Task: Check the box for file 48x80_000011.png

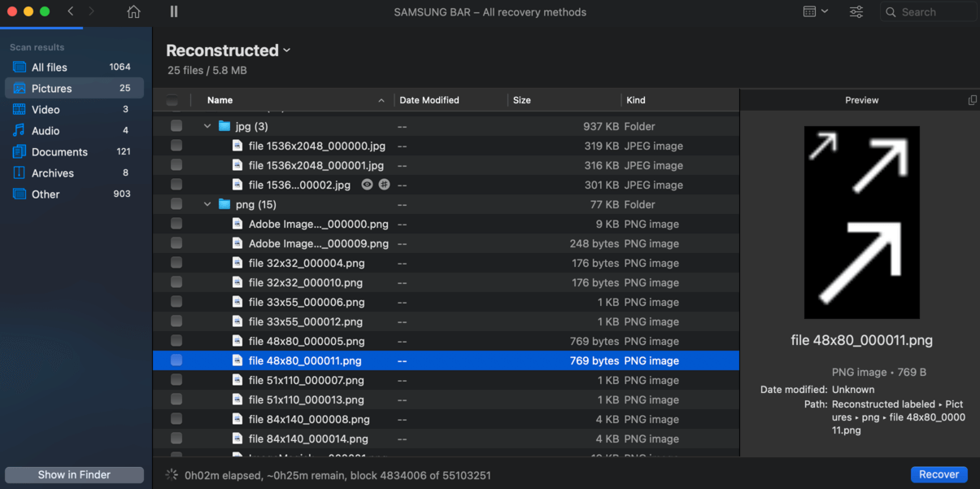Action: point(176,360)
